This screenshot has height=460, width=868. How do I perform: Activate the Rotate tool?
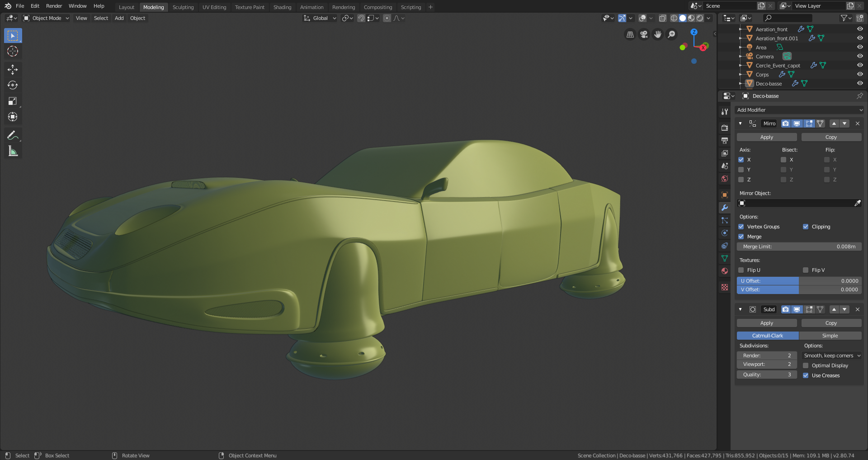13,85
